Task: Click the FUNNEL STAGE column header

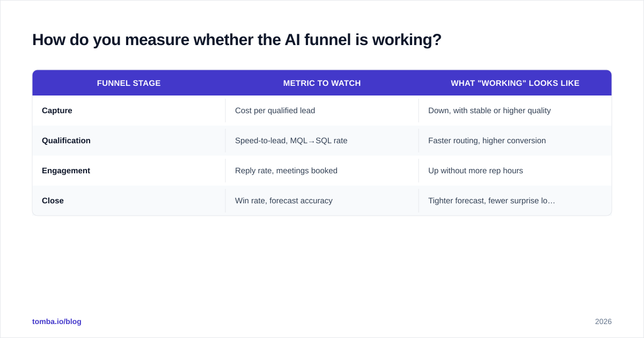Action: (x=129, y=83)
